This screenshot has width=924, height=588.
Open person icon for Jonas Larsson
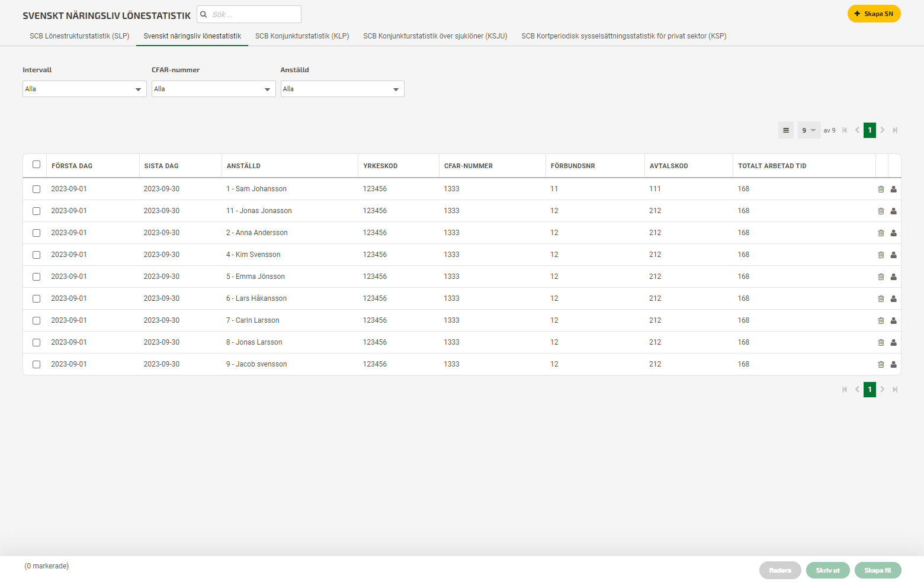pos(894,343)
